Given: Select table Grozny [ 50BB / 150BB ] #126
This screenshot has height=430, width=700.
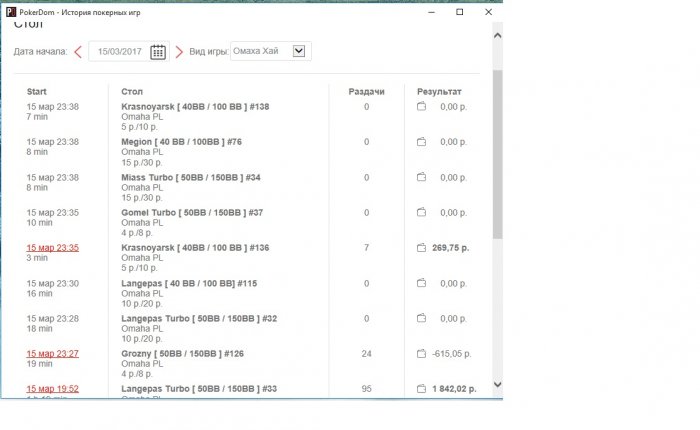Looking at the screenshot, I should pos(183,354).
